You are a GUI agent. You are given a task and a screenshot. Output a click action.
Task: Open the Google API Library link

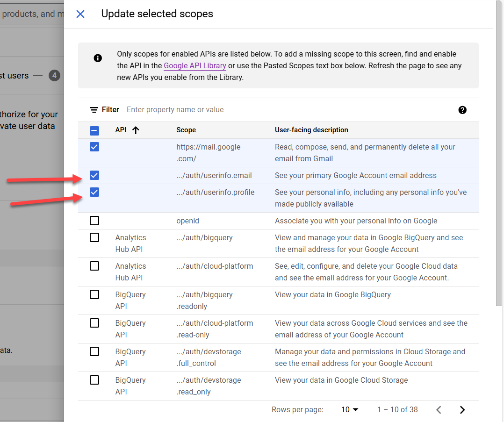point(195,65)
